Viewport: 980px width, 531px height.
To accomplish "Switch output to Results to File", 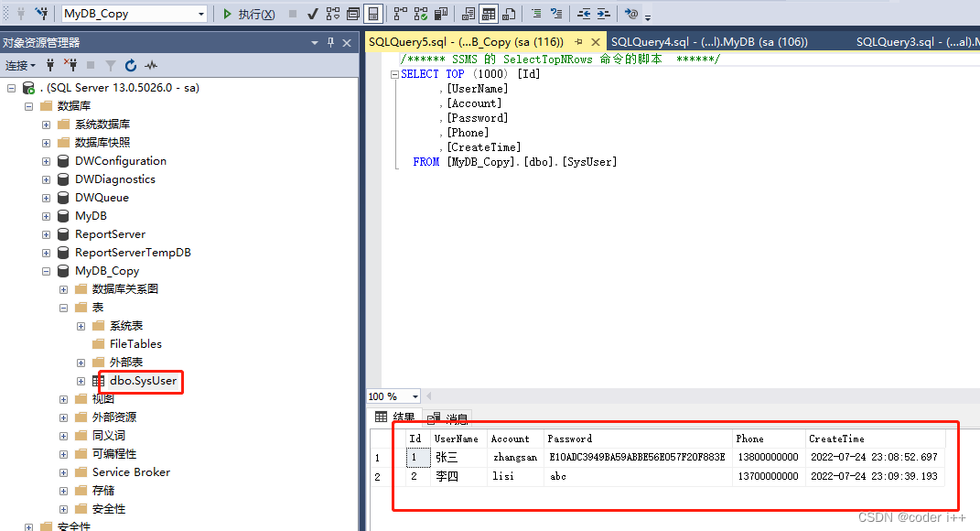I will 509,14.
